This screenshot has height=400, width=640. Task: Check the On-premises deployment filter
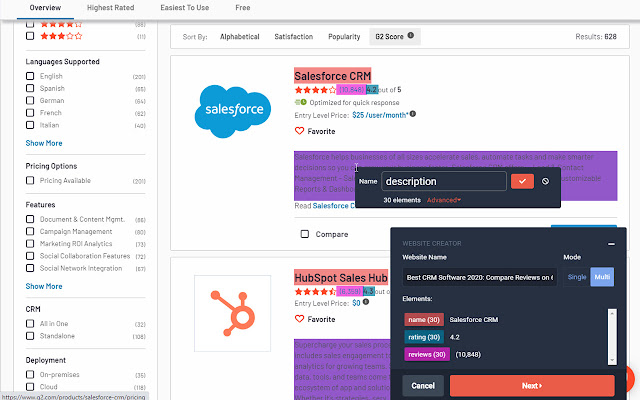point(30,375)
